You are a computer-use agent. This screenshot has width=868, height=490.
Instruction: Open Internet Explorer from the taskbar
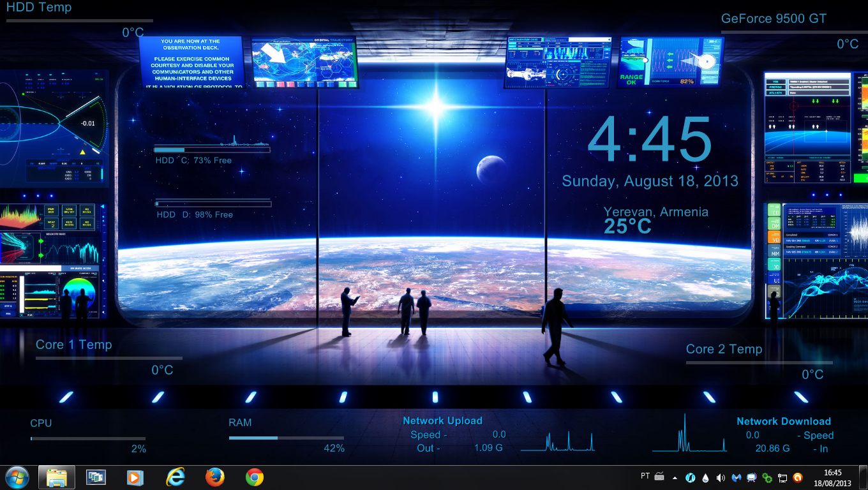click(x=175, y=477)
